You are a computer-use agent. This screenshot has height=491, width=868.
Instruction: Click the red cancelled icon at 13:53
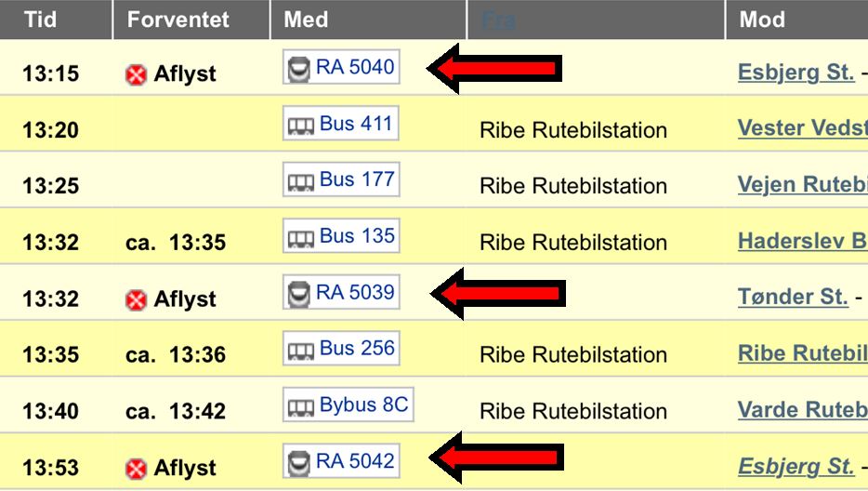click(137, 469)
